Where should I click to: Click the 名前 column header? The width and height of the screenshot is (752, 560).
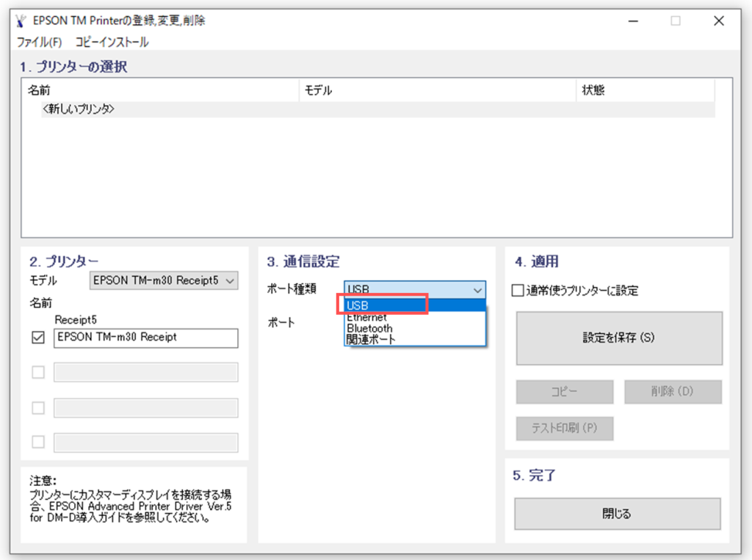pyautogui.click(x=161, y=90)
